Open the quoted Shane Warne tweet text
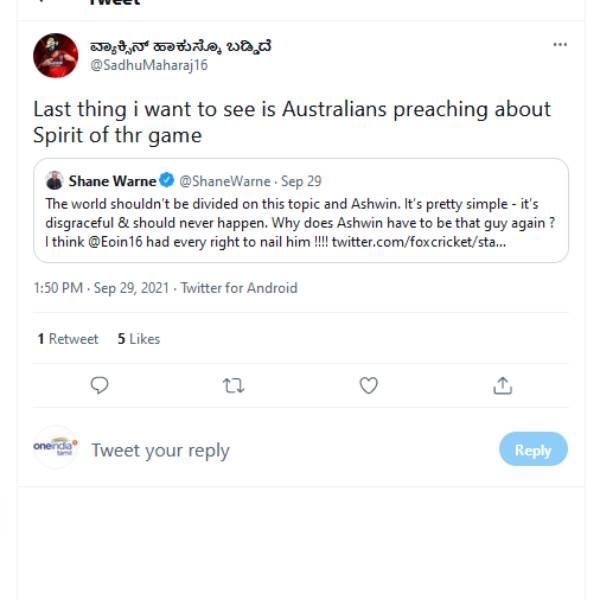 coord(300,223)
